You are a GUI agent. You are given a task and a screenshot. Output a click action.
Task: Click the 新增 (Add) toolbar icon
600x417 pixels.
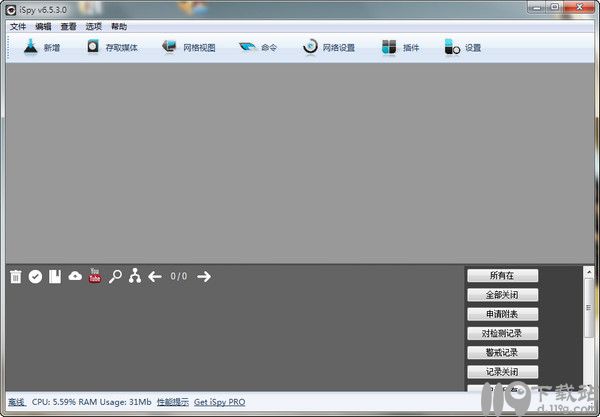pyautogui.click(x=31, y=47)
